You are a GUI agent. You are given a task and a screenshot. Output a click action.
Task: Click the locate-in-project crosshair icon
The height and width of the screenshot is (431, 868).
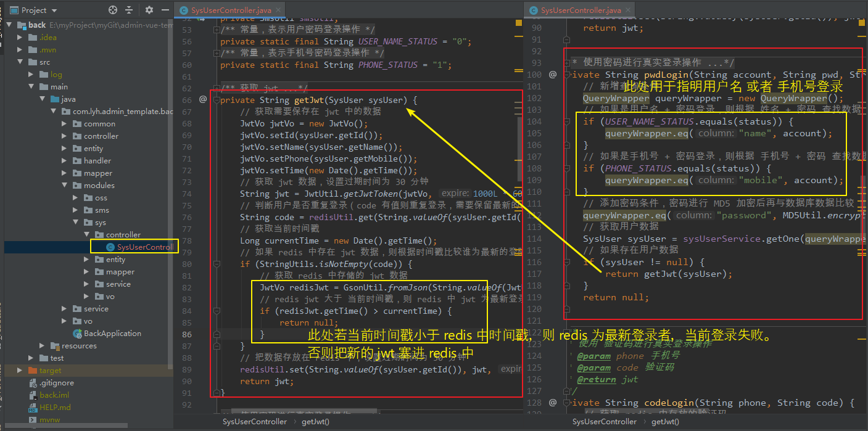tap(112, 10)
